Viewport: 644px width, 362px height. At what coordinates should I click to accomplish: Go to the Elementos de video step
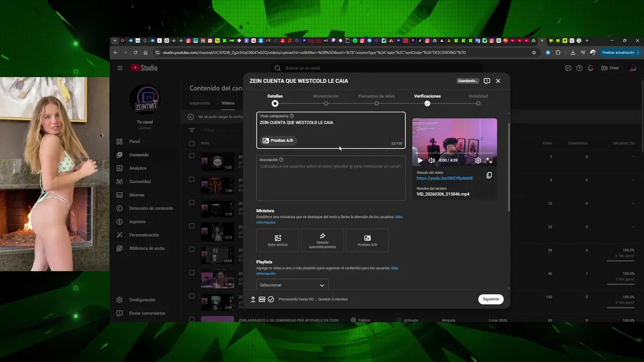pyautogui.click(x=376, y=100)
